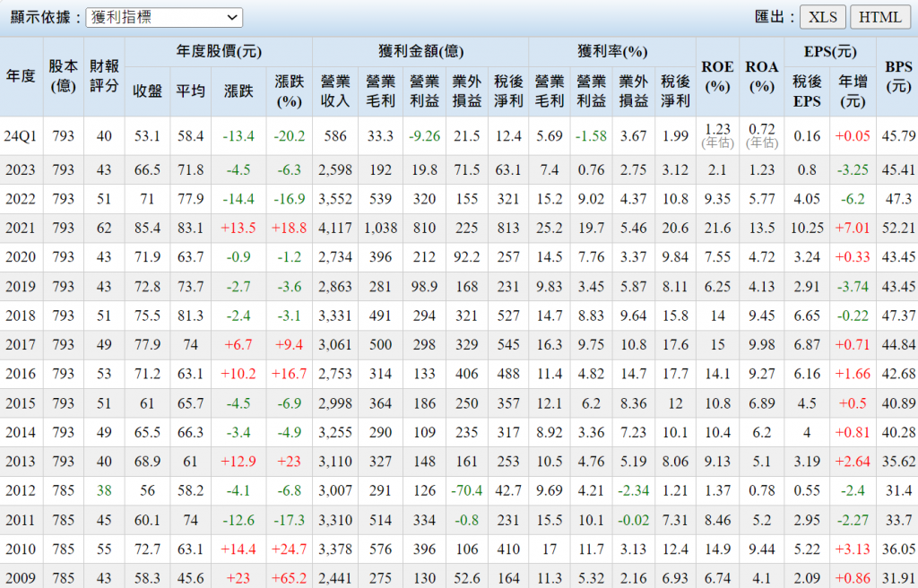Screen dimensions: 918x588
Task: Click the XLS export button
Action: coord(822,17)
